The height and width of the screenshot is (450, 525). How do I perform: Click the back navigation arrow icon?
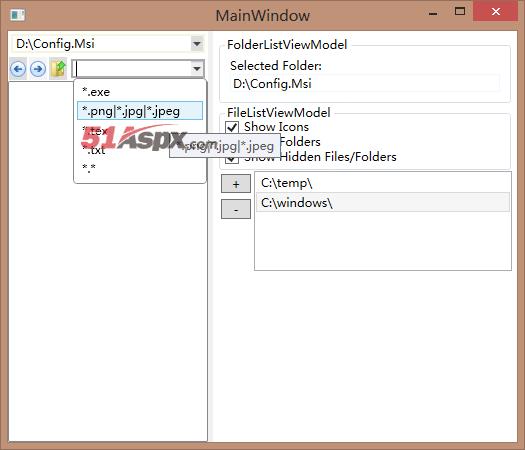tap(18, 69)
